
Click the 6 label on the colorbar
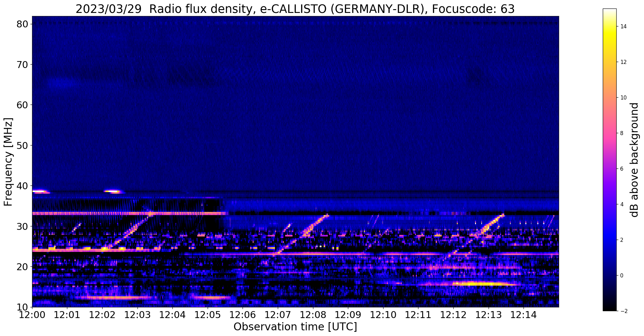pos(621,169)
